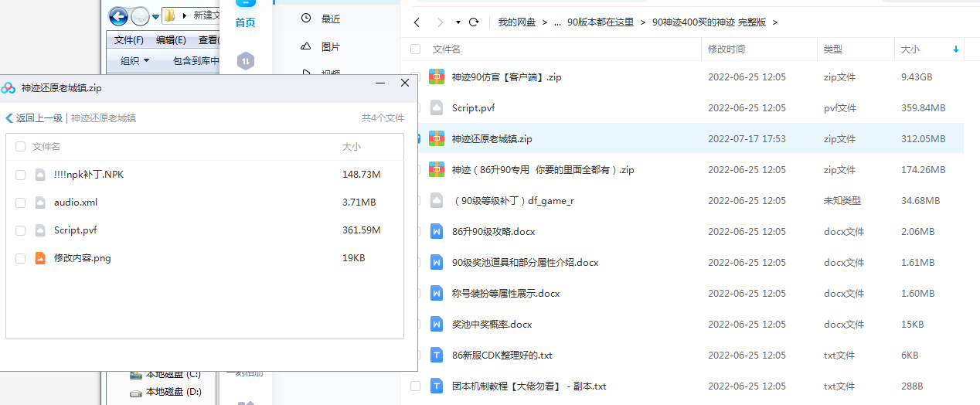Open the 编辑(E) menu
The width and height of the screenshot is (980, 405).
pos(171,40)
